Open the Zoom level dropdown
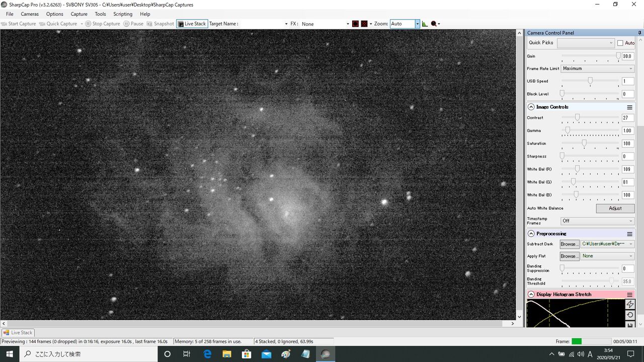 tap(417, 24)
